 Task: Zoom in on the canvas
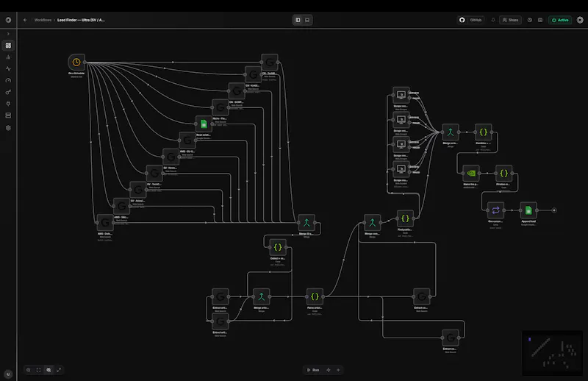(x=49, y=370)
